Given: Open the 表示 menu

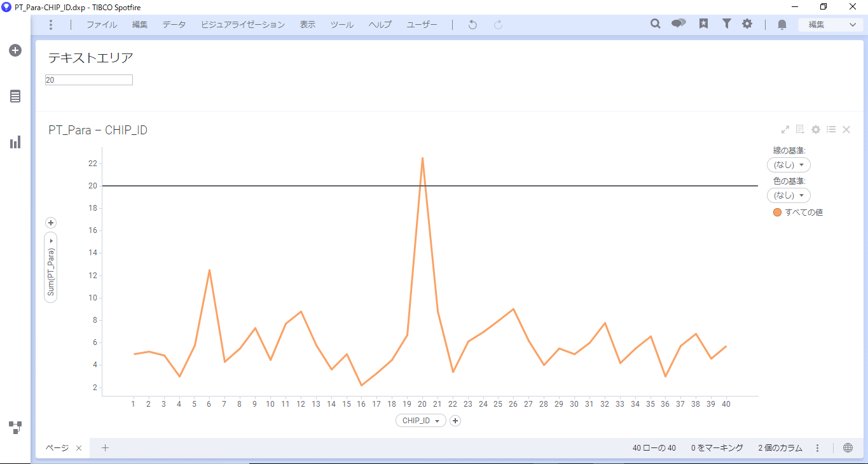Looking at the screenshot, I should (x=308, y=25).
